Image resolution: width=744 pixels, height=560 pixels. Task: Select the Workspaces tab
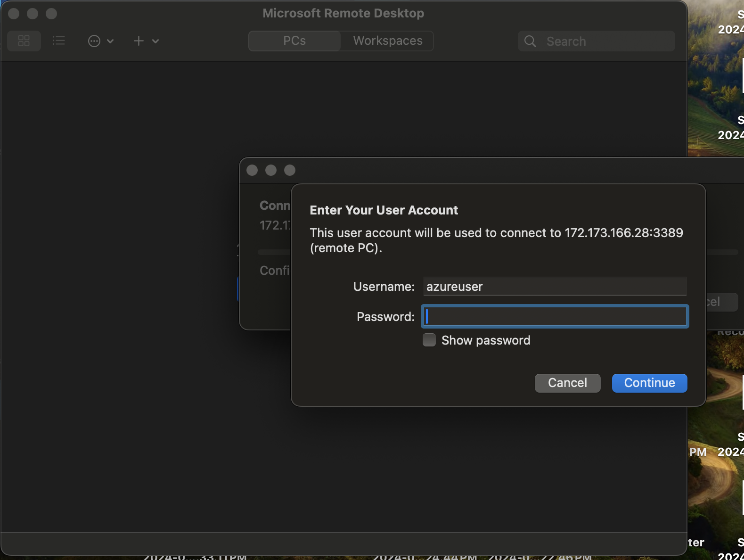[388, 41]
